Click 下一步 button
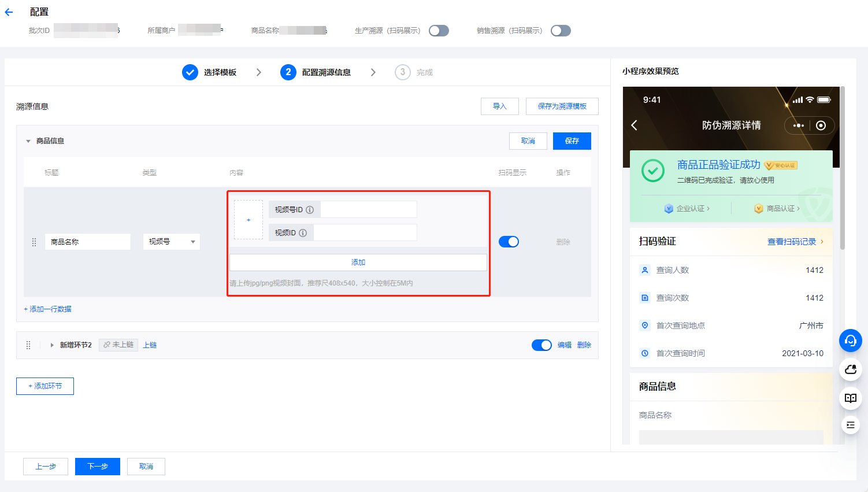The width and height of the screenshot is (868, 492). point(98,467)
